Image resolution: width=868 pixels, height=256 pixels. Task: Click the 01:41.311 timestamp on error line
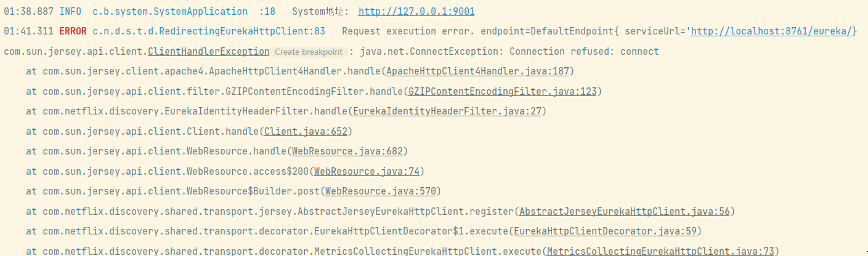point(28,31)
